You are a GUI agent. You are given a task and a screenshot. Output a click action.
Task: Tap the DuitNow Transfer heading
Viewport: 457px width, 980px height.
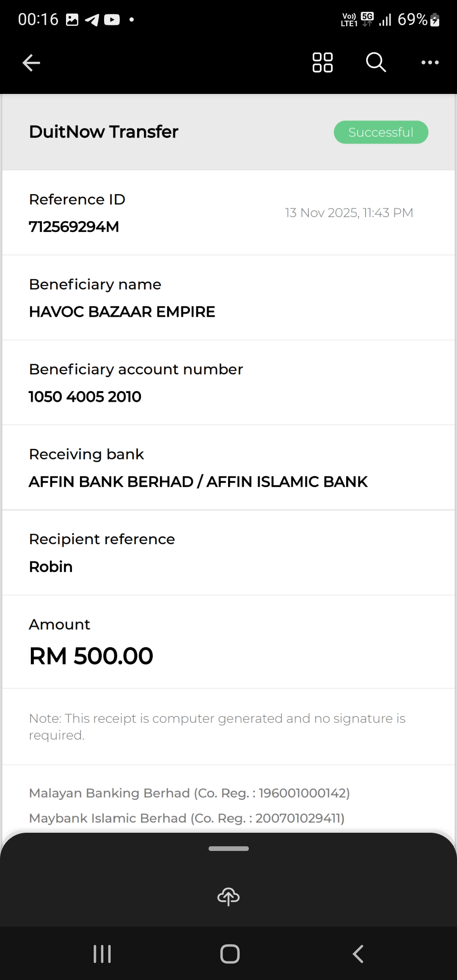click(104, 132)
